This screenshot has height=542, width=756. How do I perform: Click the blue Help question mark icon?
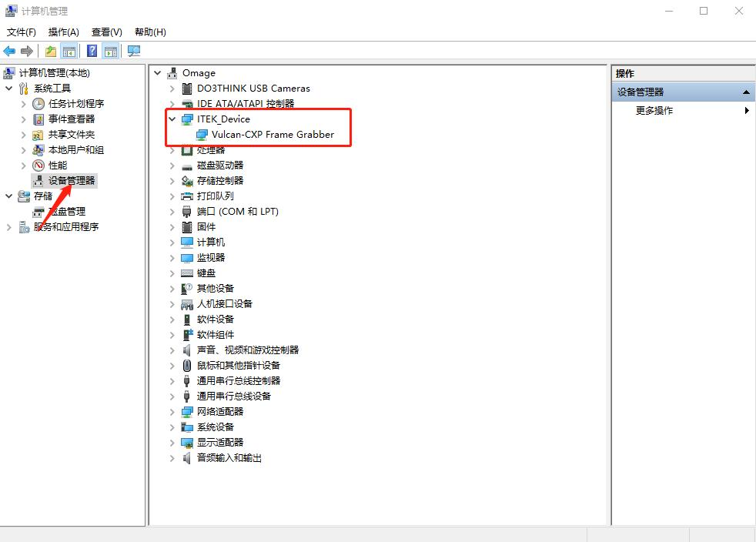(92, 51)
